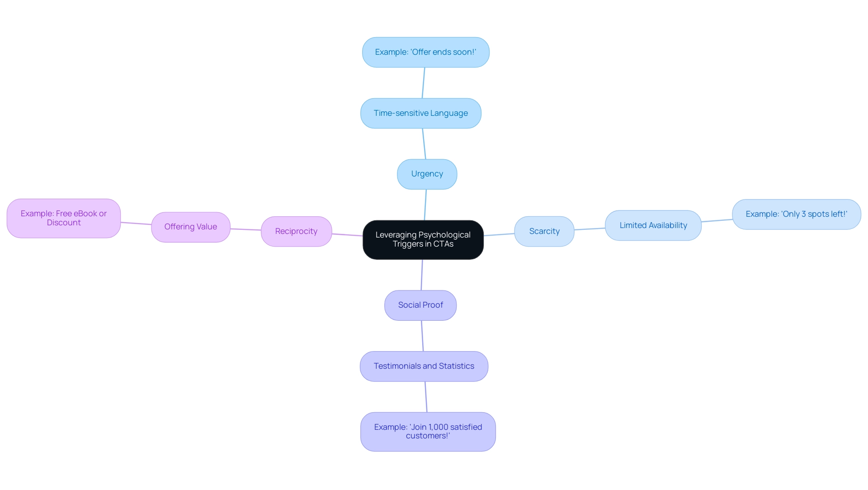Viewport: 868px width, 490px height.
Task: Expand the 'Offering Value' branch node
Action: [x=191, y=227]
